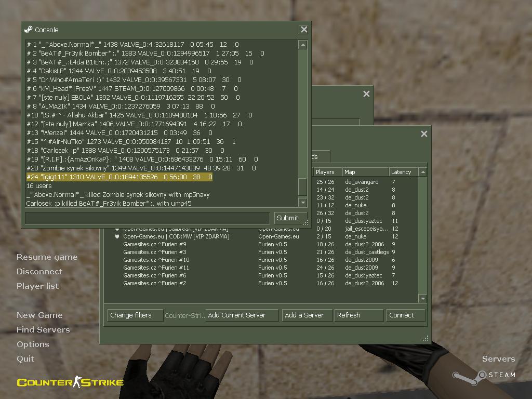The image size is (532, 399).
Task: Click the Counter-Strike logo at bottom left
Action: coord(70,383)
